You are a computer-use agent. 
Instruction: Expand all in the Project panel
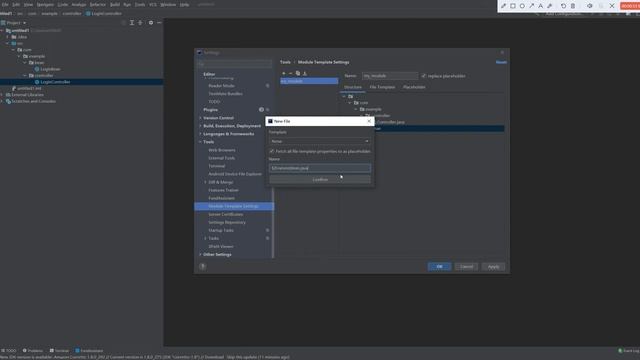pyautogui.click(x=132, y=23)
